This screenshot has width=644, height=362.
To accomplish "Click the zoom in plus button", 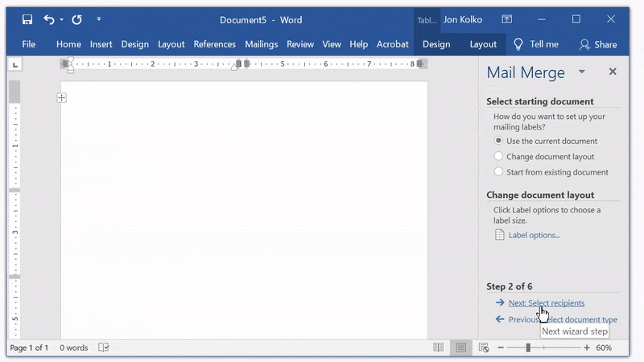I will click(587, 348).
